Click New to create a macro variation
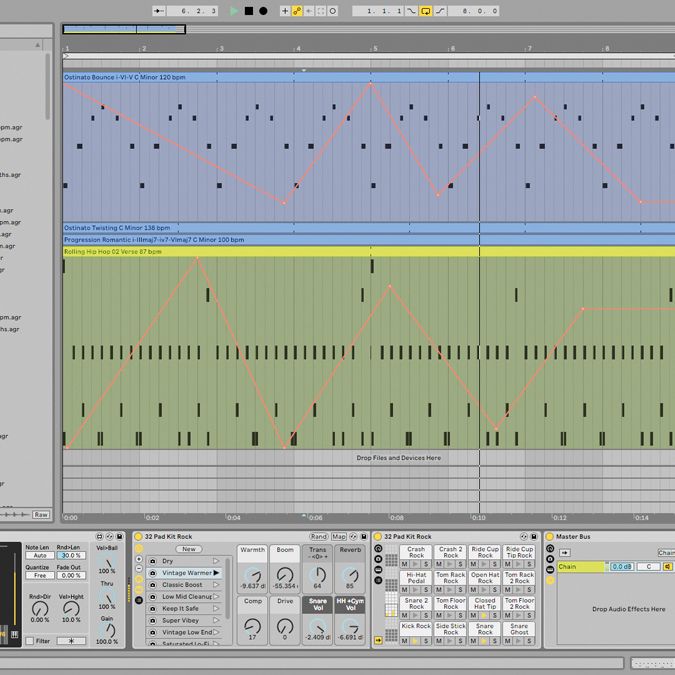675x675 pixels. (x=189, y=549)
